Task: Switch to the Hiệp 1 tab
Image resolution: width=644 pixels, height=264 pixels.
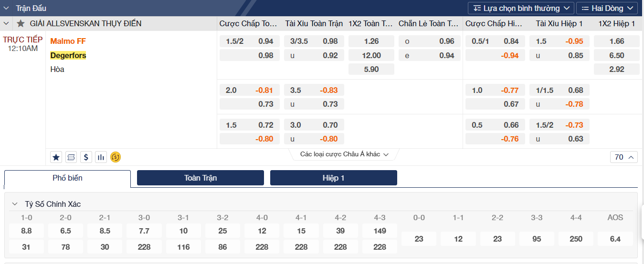Action: pos(333,178)
